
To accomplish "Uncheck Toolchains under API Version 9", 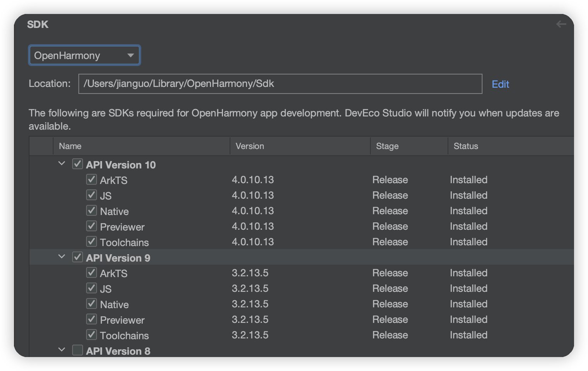I will tap(92, 335).
